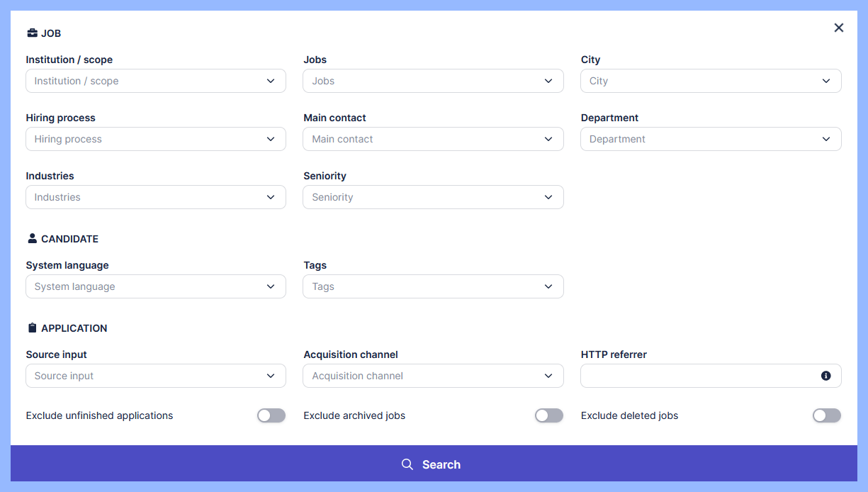Enable Exclude unfinished applications switch

(271, 415)
